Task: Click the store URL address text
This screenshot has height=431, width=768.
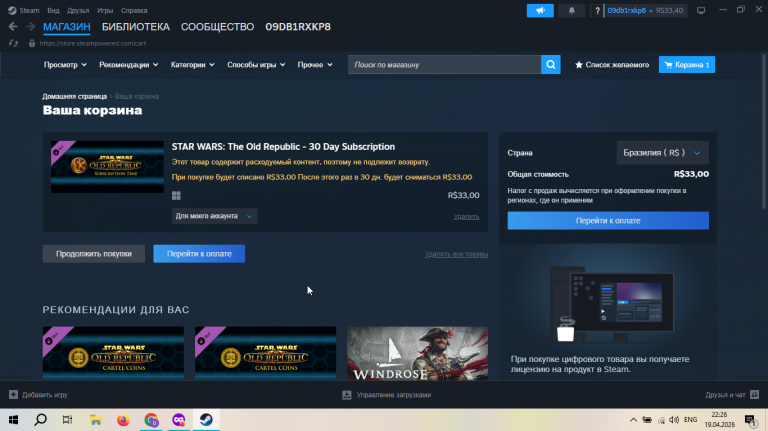Action: pos(93,43)
